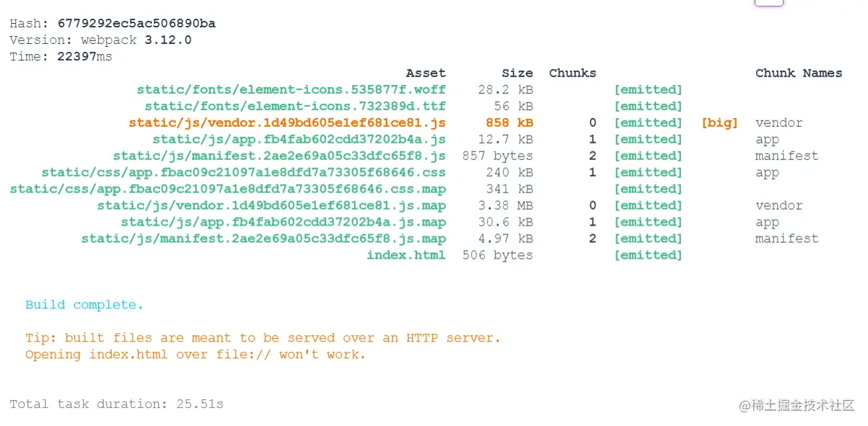Select the app.fb4fab602cdd37202b4a.js asset line
The height and width of the screenshot is (426, 868).
[x=299, y=139]
